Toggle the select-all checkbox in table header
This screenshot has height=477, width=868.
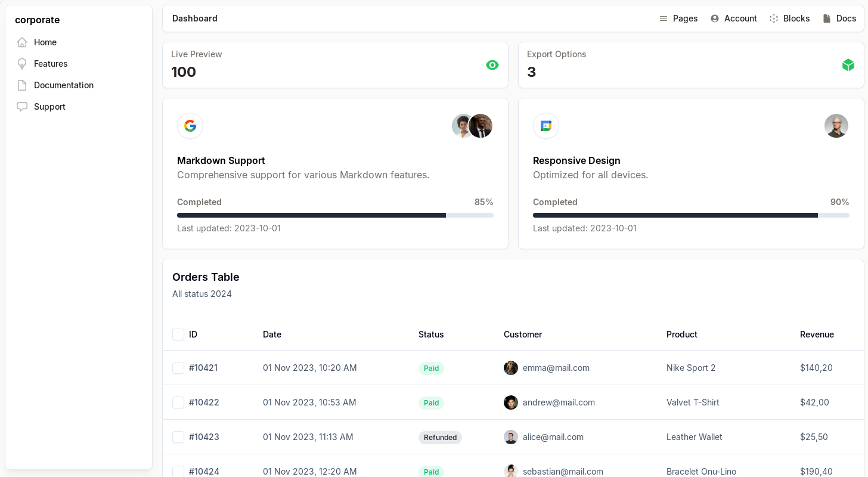[x=178, y=334]
